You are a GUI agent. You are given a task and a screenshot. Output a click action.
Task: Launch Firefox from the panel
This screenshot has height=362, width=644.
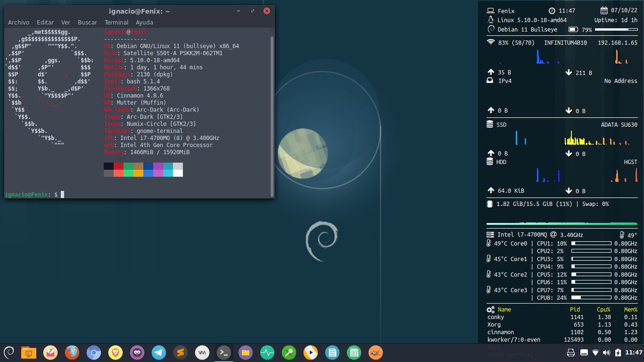(x=72, y=352)
